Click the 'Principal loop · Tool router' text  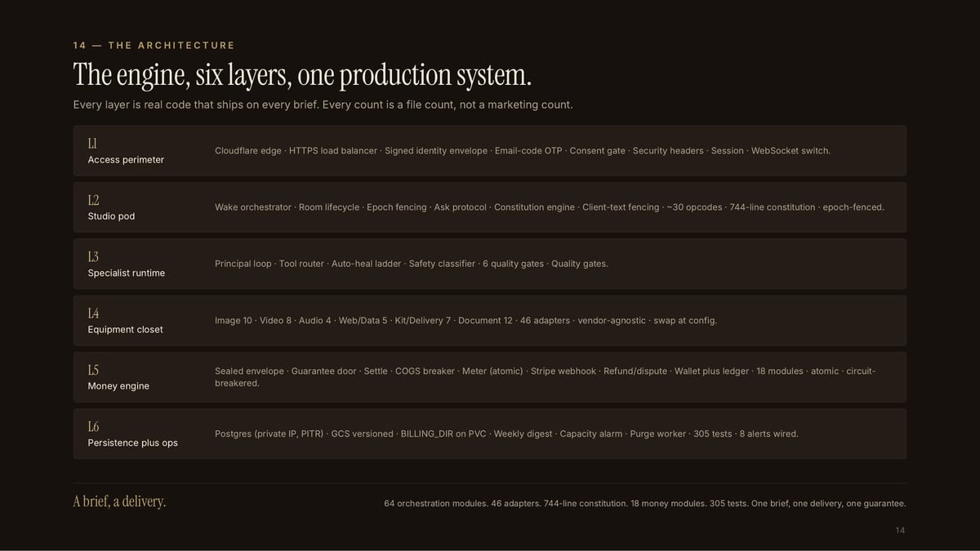[269, 264]
